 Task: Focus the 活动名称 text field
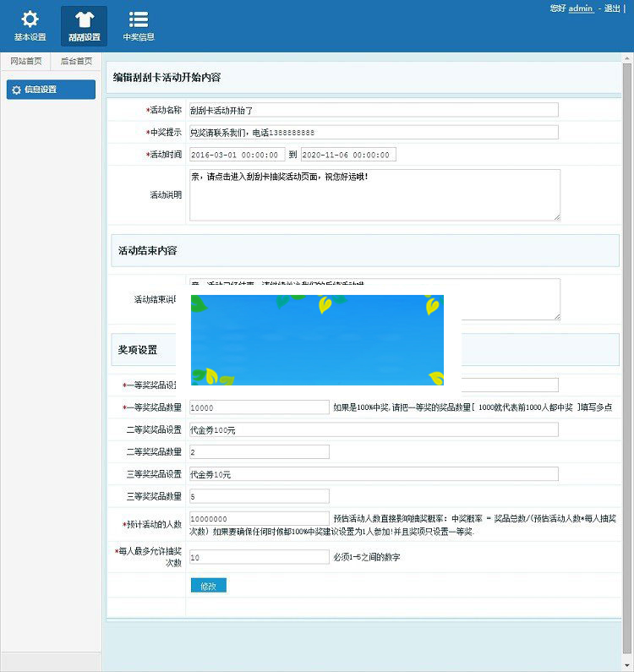click(x=373, y=110)
